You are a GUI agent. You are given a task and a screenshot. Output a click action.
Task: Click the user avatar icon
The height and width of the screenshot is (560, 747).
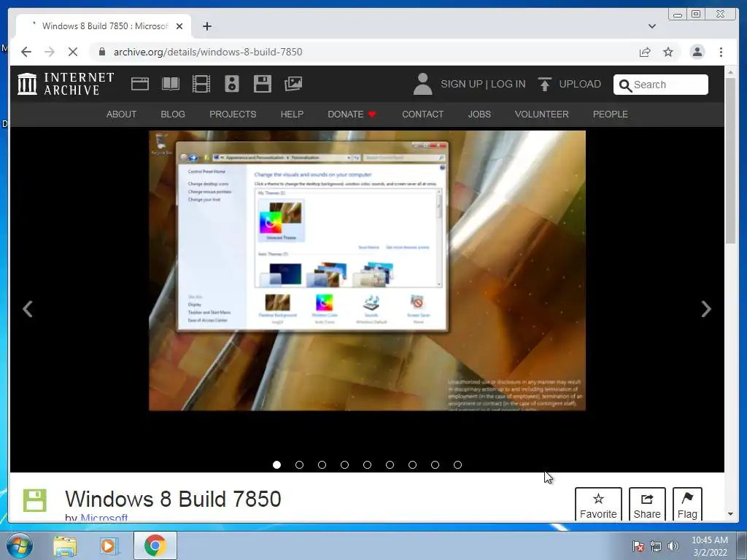pyautogui.click(x=422, y=84)
